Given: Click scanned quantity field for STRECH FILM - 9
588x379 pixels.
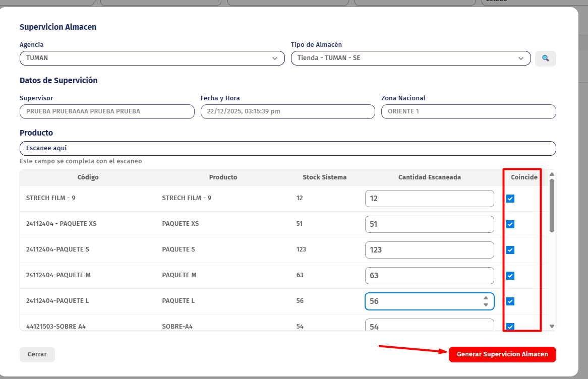Looking at the screenshot, I should click(x=429, y=199).
